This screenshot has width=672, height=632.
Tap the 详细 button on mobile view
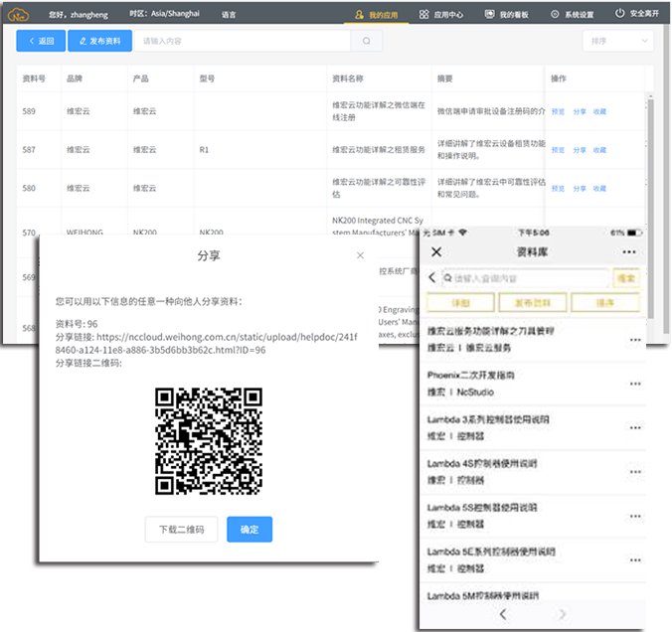point(460,303)
